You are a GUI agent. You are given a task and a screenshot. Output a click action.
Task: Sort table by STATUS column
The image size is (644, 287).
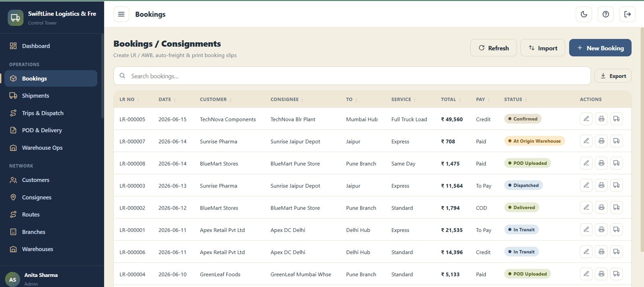pos(516,99)
